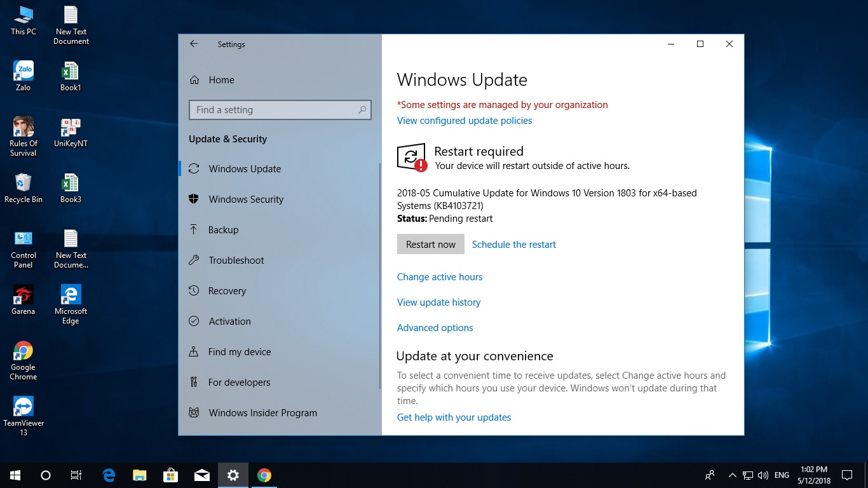
Task: Open View configured update policies
Action: pyautogui.click(x=465, y=121)
